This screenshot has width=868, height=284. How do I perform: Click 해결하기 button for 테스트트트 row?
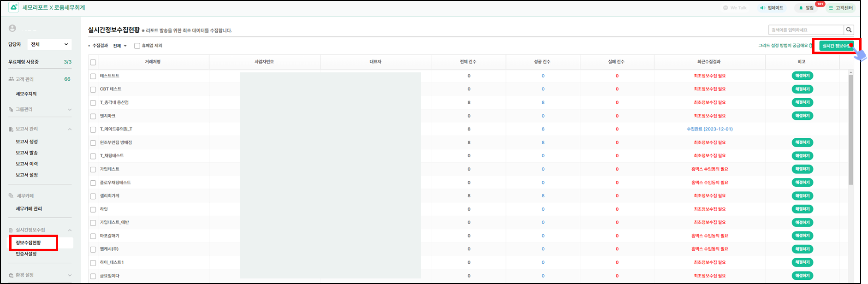[x=802, y=76]
